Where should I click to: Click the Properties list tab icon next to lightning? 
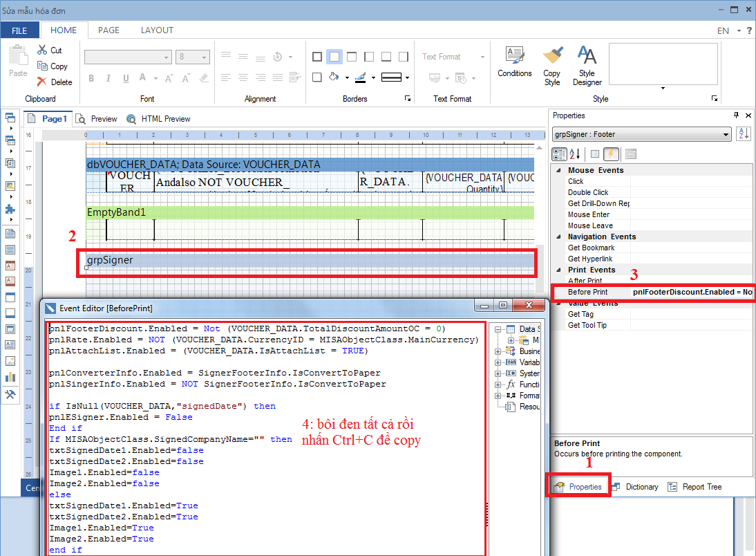point(595,154)
